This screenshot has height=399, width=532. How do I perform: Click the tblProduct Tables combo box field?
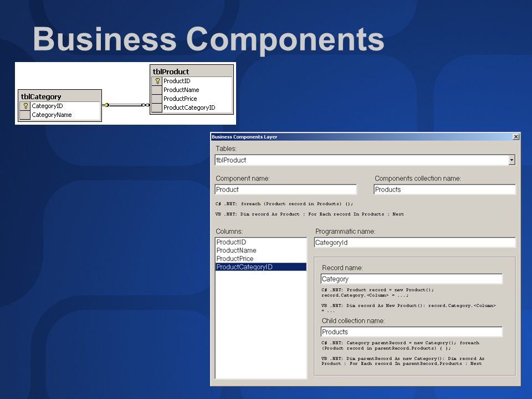[365, 160]
